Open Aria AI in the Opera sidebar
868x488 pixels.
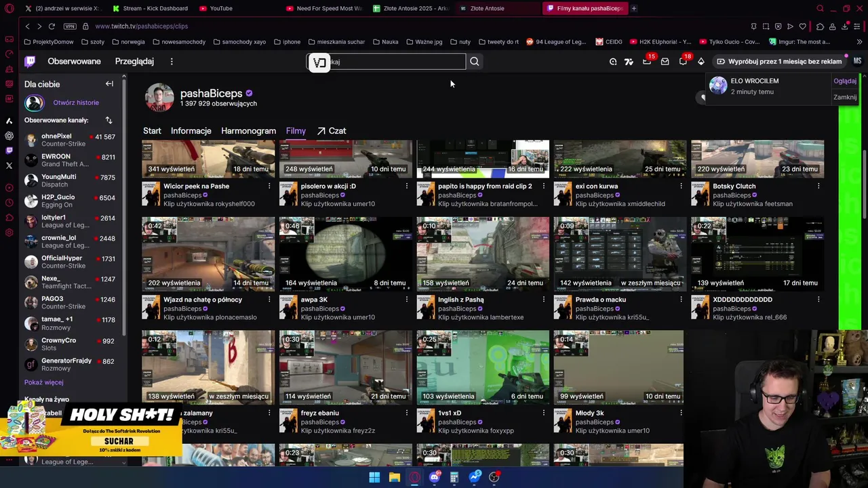click(x=9, y=121)
